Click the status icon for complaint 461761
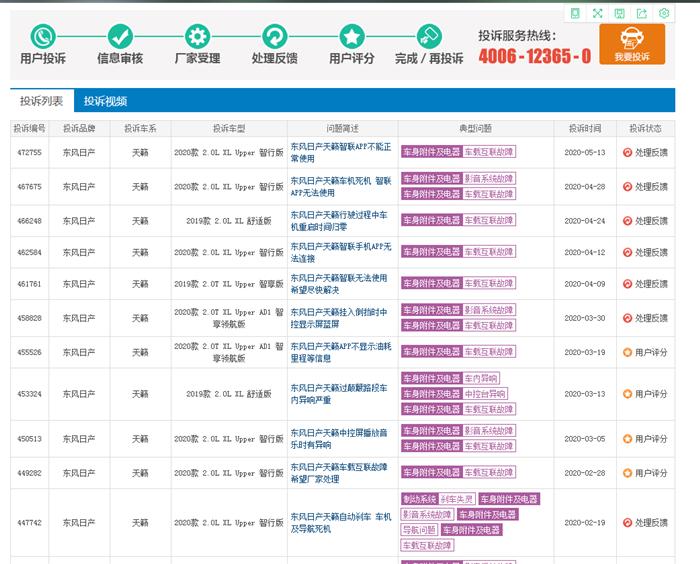The image size is (700, 564). click(x=627, y=284)
